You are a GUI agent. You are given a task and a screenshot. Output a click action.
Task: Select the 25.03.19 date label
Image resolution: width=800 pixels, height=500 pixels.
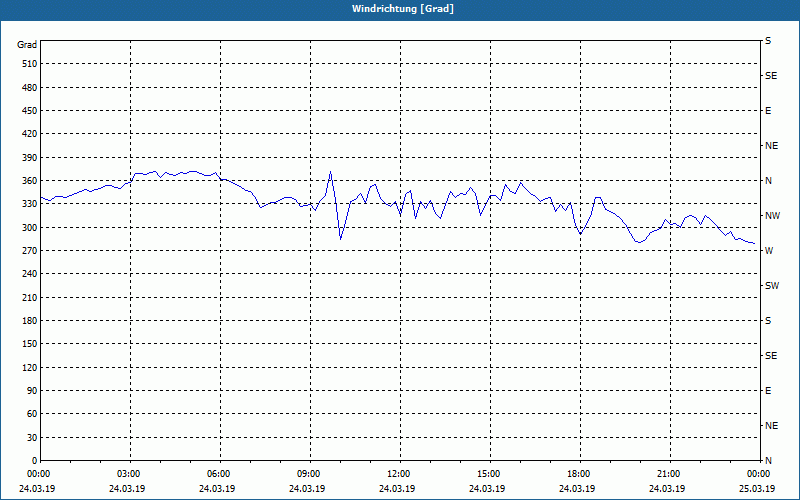click(x=757, y=489)
